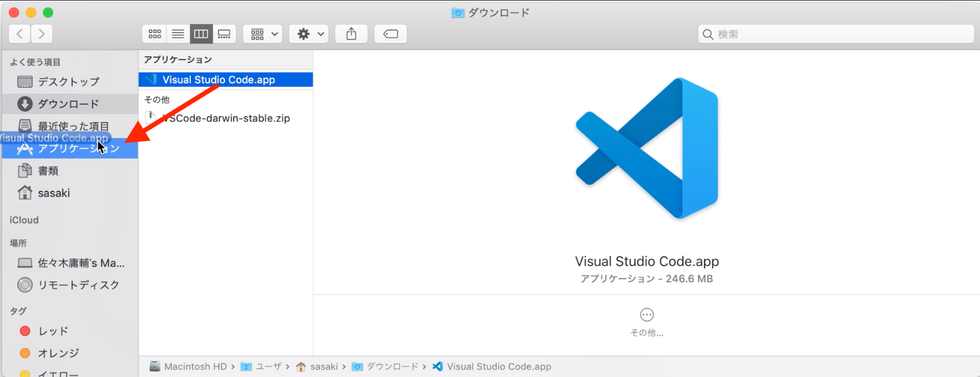The width and height of the screenshot is (980, 377).
Task: Switch Finder to list view
Action: pyautogui.click(x=178, y=34)
